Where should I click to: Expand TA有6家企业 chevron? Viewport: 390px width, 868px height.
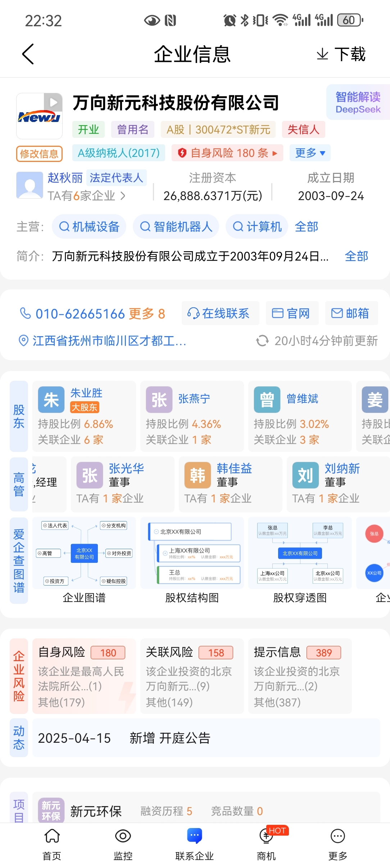click(123, 196)
